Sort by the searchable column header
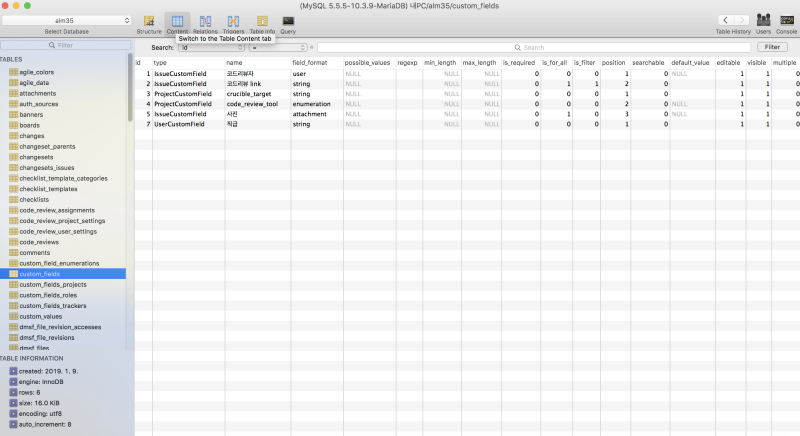This screenshot has width=800, height=436. [650, 63]
